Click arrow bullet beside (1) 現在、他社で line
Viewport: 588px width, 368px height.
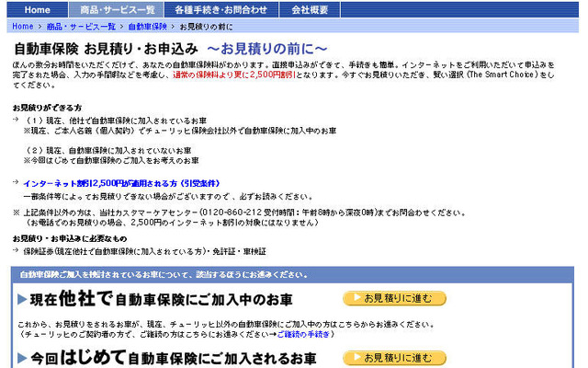click(x=16, y=120)
